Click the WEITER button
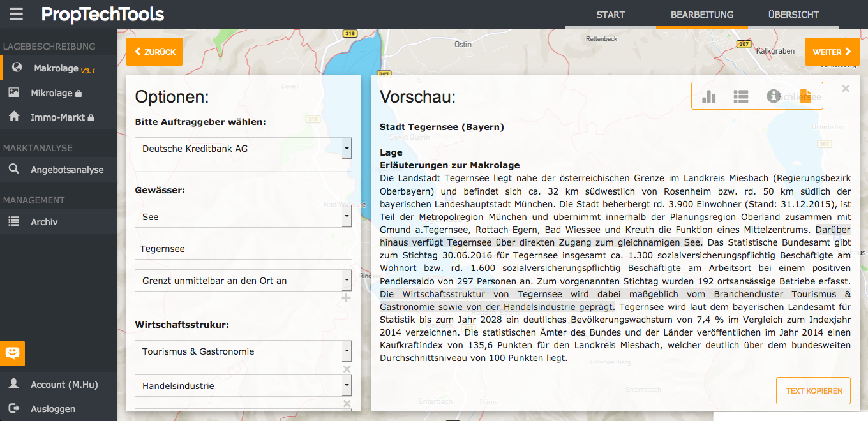This screenshot has height=421, width=868. 832,52
